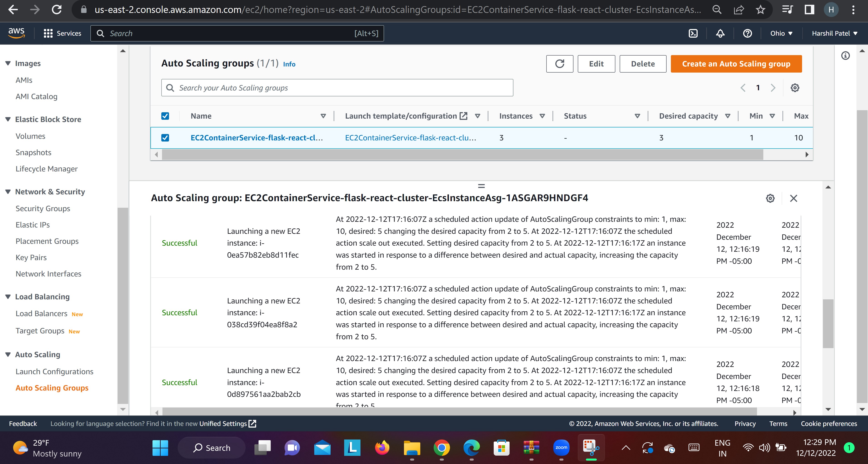Viewport: 868px width, 464px height.
Task: Open the AWS notifications bell
Action: point(720,33)
